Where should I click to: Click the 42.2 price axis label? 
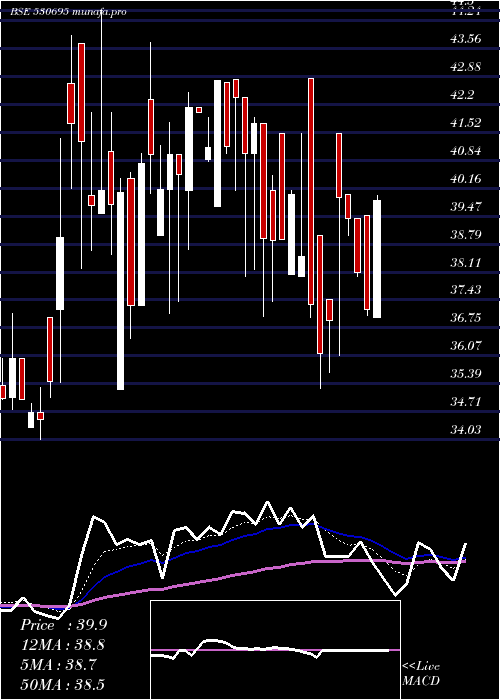(x=462, y=95)
